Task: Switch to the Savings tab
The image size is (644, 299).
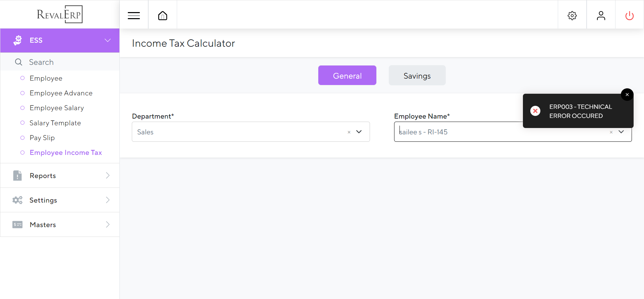Action: (x=417, y=76)
